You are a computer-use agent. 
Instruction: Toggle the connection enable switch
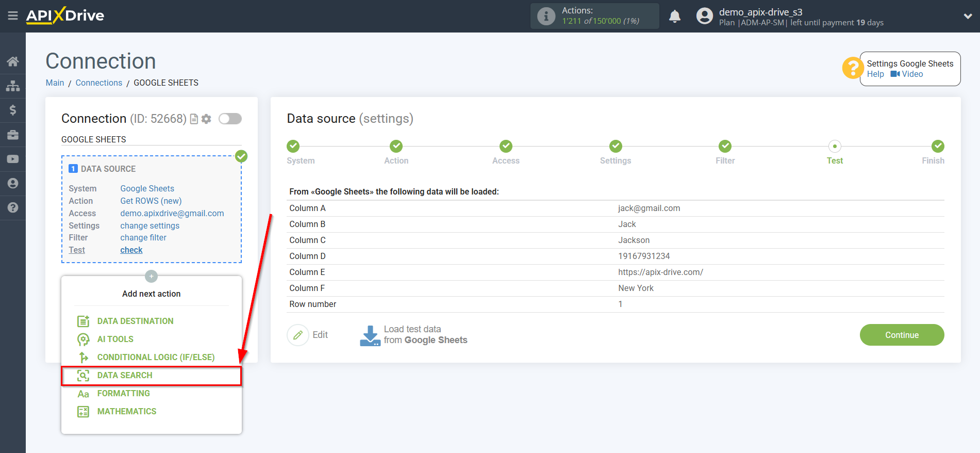pos(230,119)
